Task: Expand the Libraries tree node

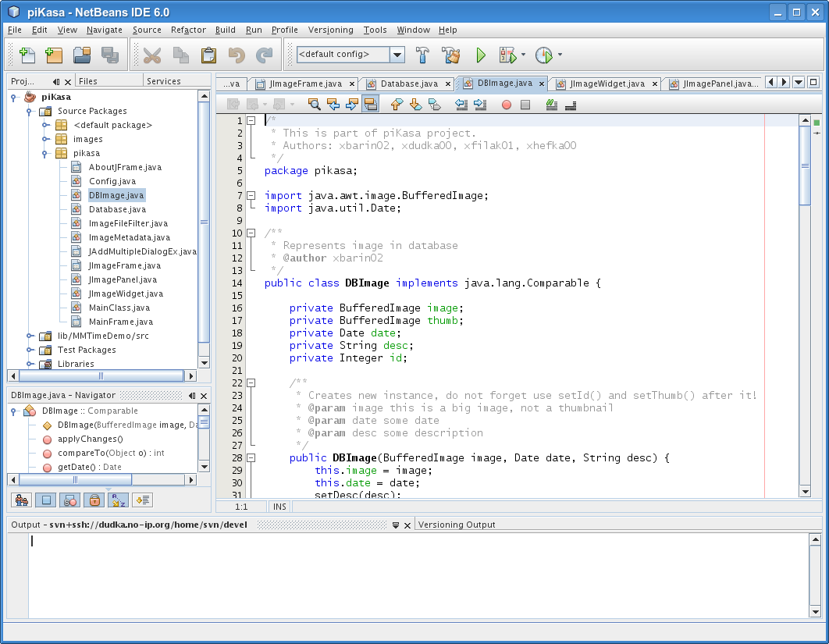Action: [x=30, y=364]
